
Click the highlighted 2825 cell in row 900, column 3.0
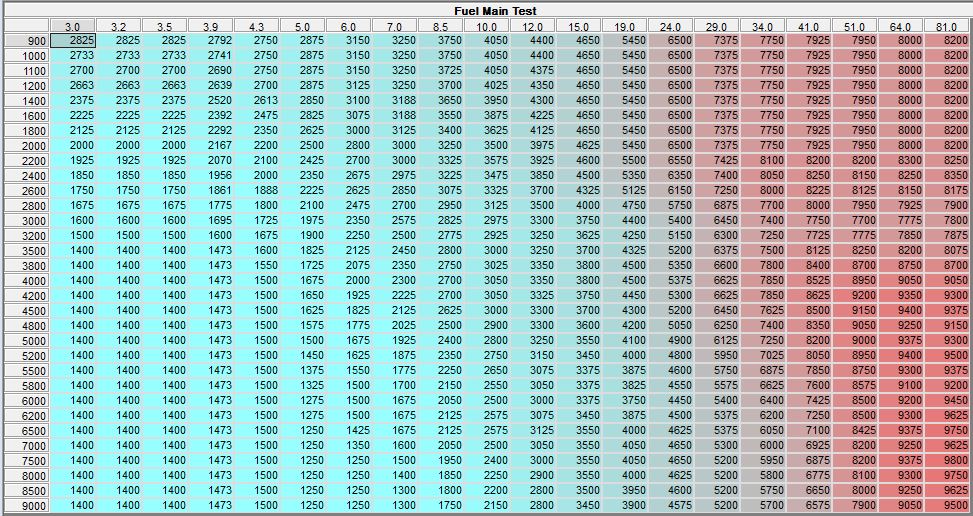[73, 40]
